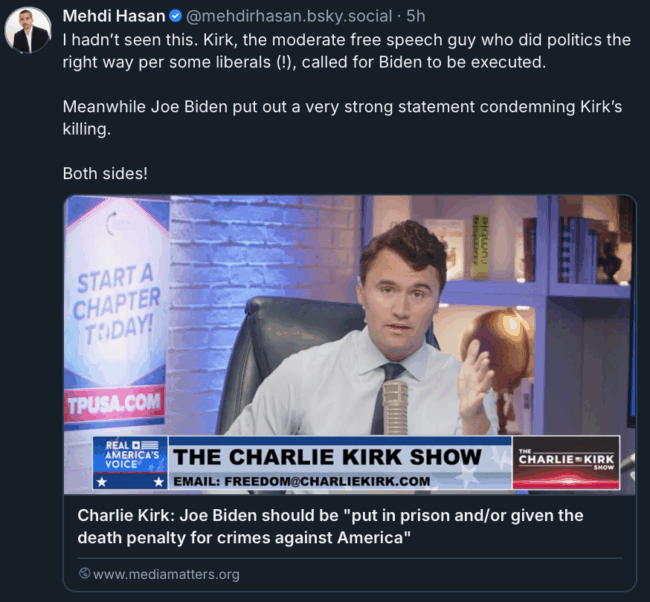Click the yellow rumble sign on the shelf
Viewport: 650px width, 602px height.
480,247
